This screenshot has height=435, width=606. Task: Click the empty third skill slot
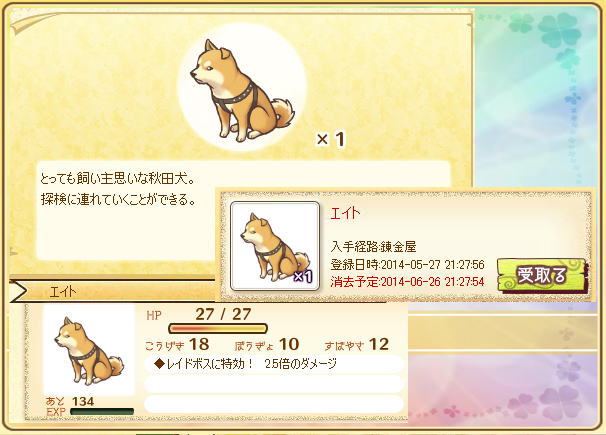point(274,404)
